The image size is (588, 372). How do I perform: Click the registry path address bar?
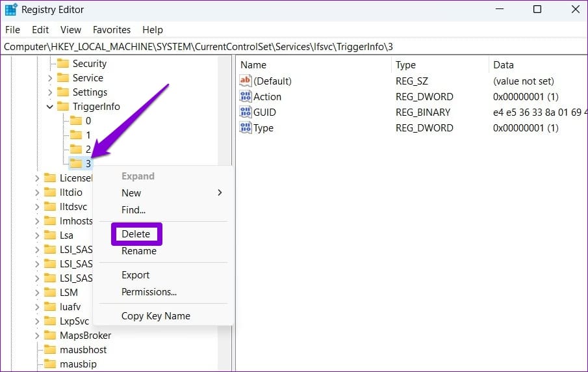tap(294, 47)
